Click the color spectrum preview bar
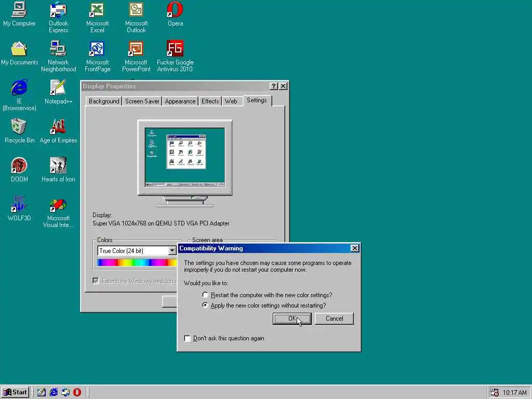This screenshot has height=399, width=532. coord(137,262)
